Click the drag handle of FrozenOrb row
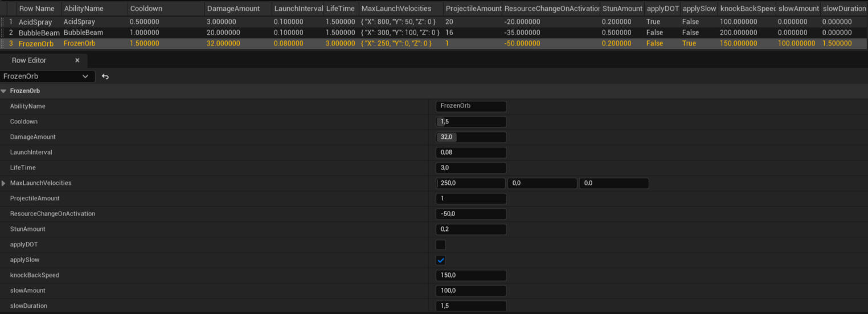This screenshot has width=868, height=314. 3,43
